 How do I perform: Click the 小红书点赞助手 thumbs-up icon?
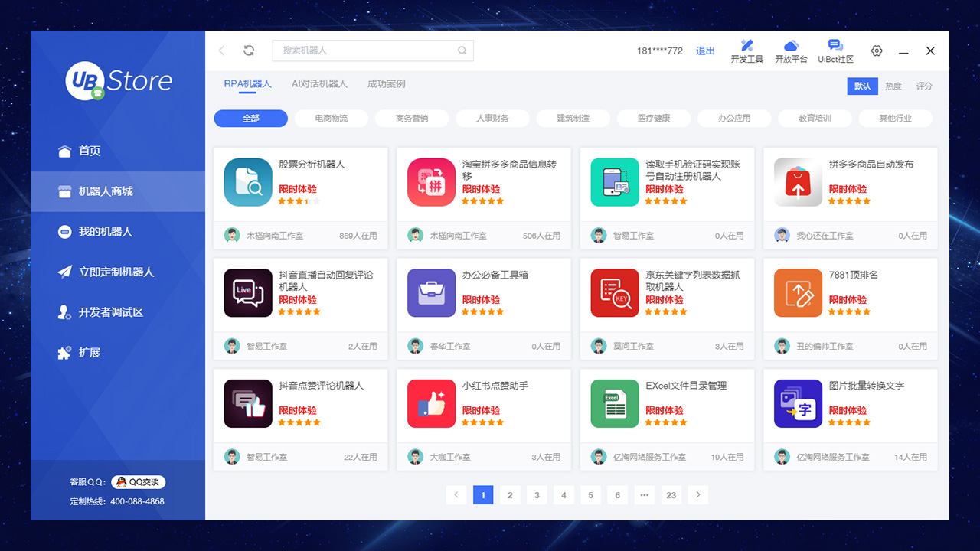pos(431,403)
